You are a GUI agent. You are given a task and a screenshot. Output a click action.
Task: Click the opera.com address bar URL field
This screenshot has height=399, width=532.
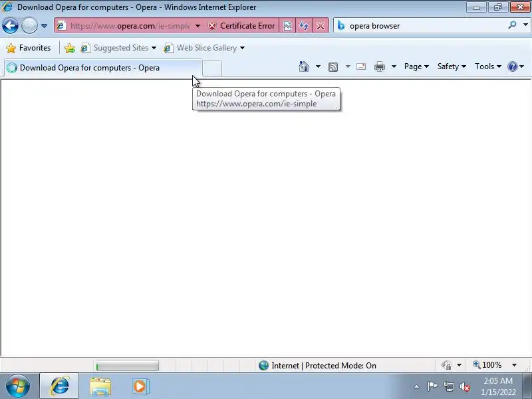pyautogui.click(x=130, y=26)
